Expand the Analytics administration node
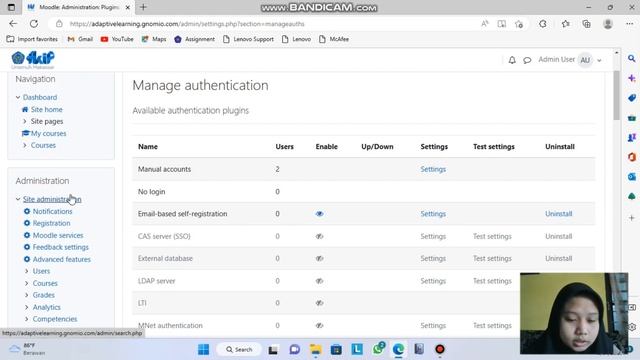Image resolution: width=640 pixels, height=360 pixels. pos(27,307)
